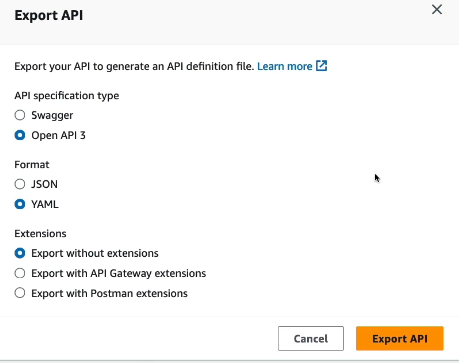Enable Export with Postman extensions
459x363 pixels.
[x=20, y=293]
